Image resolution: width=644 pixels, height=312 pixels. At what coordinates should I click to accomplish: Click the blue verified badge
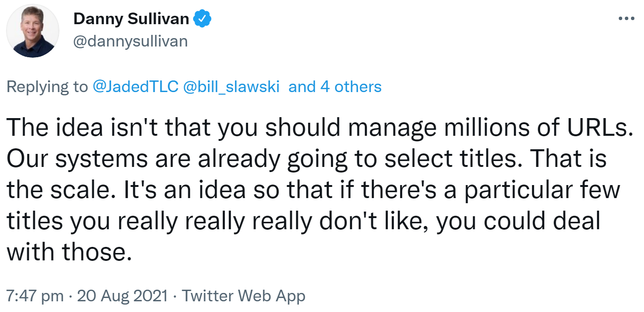202,19
